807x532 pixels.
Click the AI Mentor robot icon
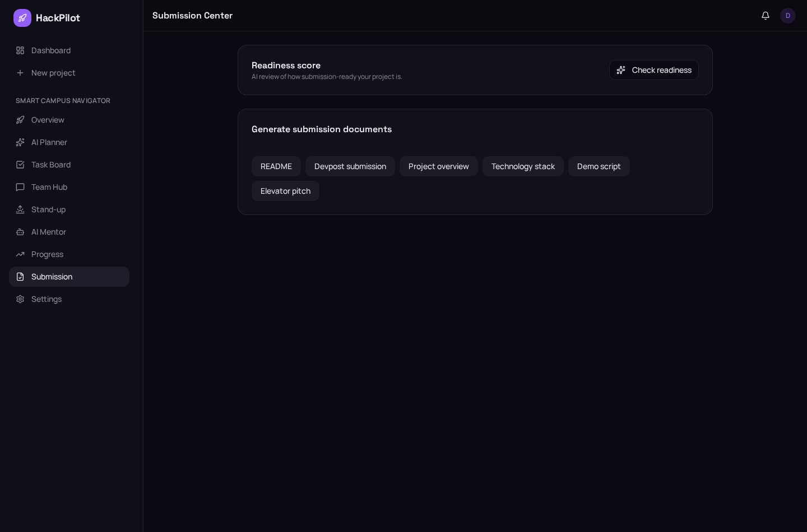[x=20, y=232]
